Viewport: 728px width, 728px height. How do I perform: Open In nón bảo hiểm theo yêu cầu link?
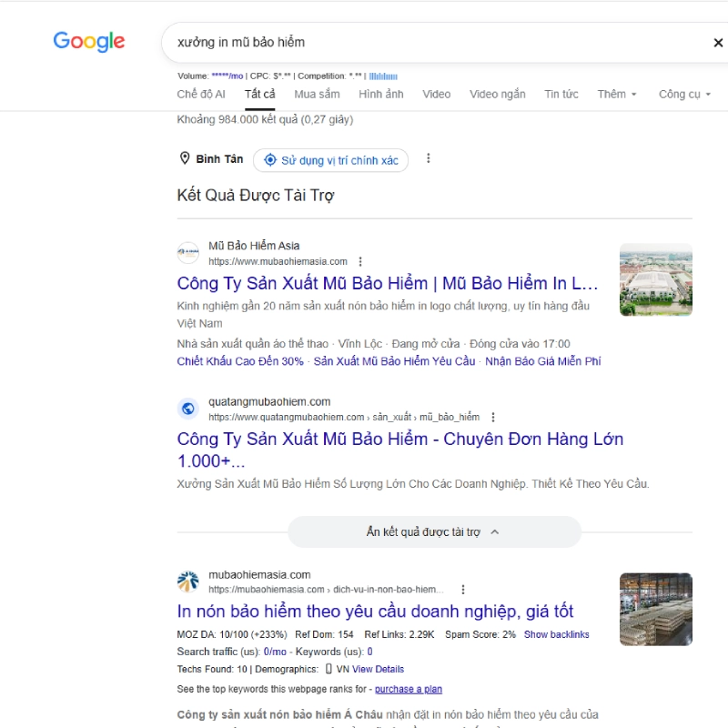(375, 612)
